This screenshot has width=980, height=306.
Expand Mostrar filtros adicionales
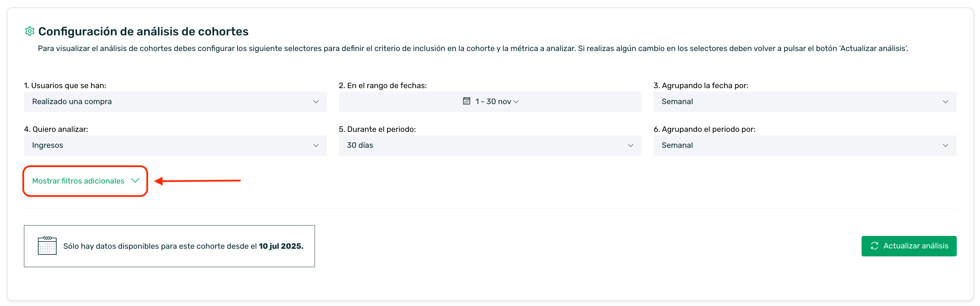[78, 181]
